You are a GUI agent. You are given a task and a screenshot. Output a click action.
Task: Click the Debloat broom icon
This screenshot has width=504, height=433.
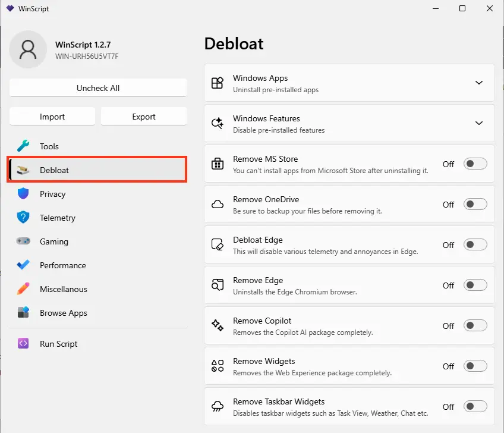coord(23,170)
